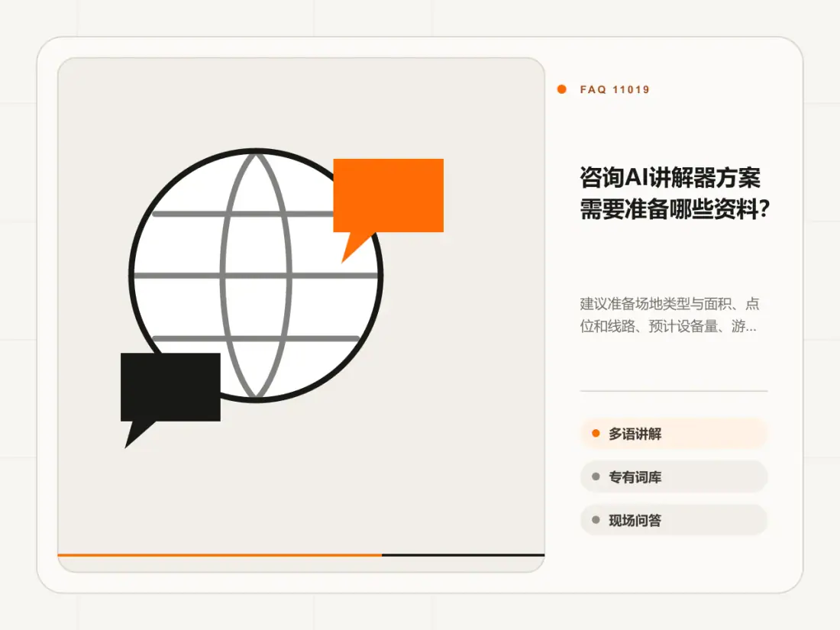Image resolution: width=840 pixels, height=630 pixels.
Task: Select the 多语讲解 tag
Action: (674, 434)
